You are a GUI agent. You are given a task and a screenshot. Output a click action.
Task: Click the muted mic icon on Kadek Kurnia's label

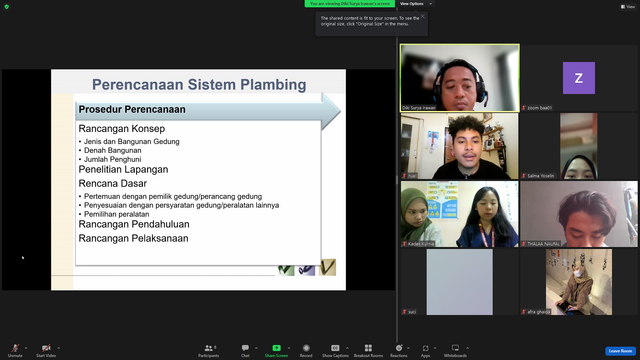[404, 244]
